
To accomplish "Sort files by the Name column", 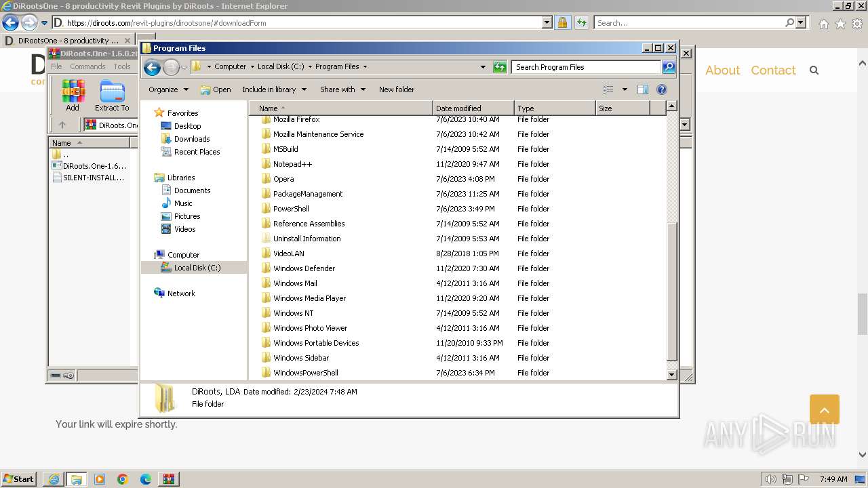I will coord(341,108).
